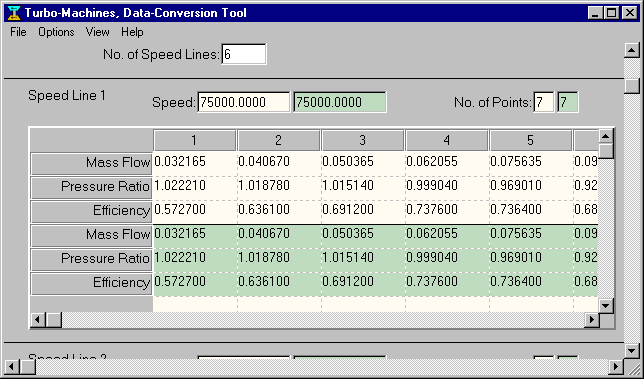The image size is (644, 379).
Task: Click the window's horizontal scrollbar thumb
Action: (28, 366)
